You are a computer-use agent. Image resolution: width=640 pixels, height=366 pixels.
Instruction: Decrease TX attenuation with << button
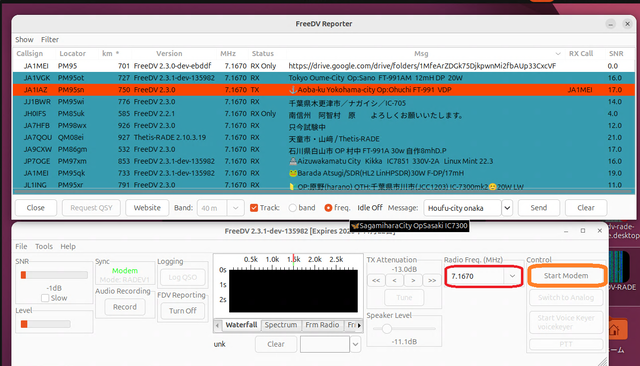pos(376,280)
